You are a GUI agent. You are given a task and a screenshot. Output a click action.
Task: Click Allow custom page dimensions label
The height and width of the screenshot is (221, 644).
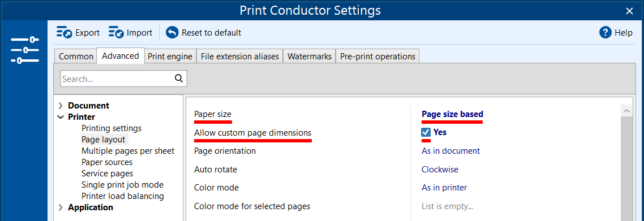click(252, 133)
